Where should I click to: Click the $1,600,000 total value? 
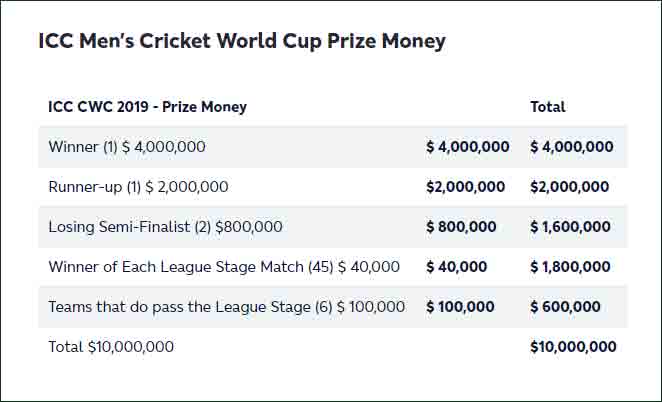pyautogui.click(x=570, y=227)
